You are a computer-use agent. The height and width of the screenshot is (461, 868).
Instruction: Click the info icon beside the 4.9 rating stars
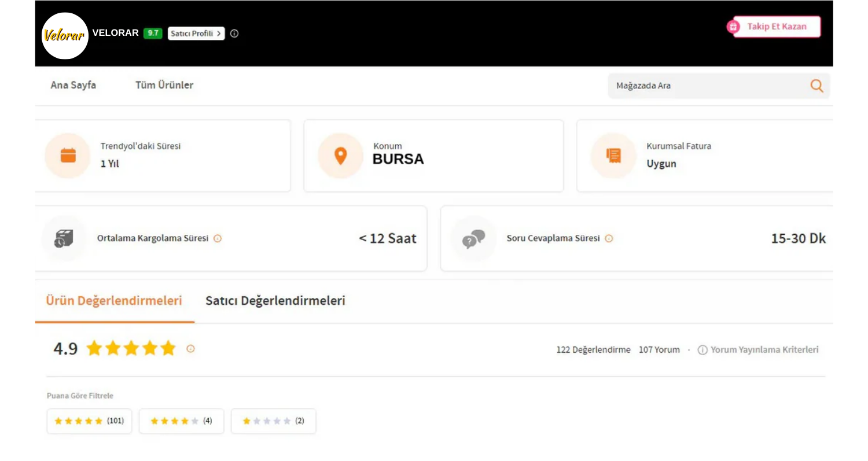(190, 349)
